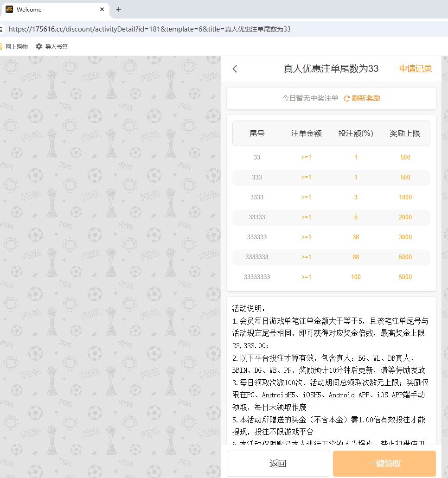This screenshot has width=448, height=478.
Task: Click the 奖励上限 column header
Action: pos(405,134)
